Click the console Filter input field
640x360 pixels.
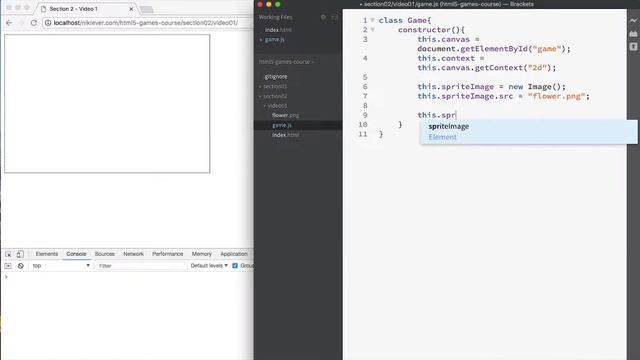(142, 266)
